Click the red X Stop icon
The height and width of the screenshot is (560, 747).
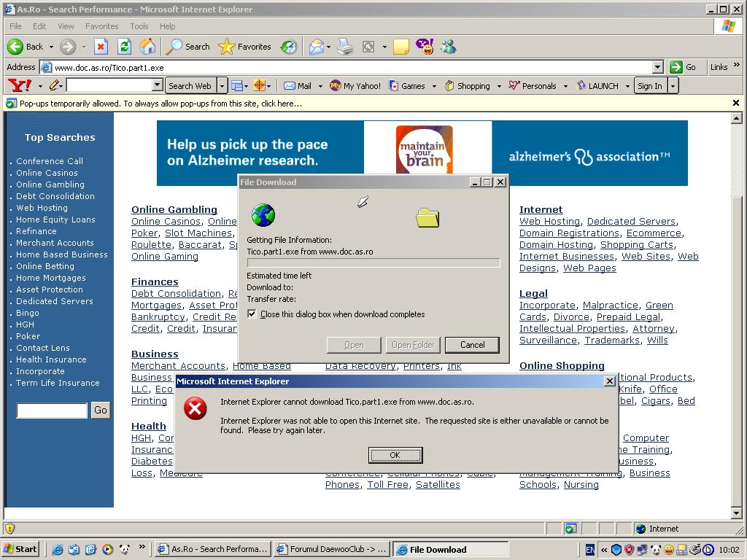101,46
